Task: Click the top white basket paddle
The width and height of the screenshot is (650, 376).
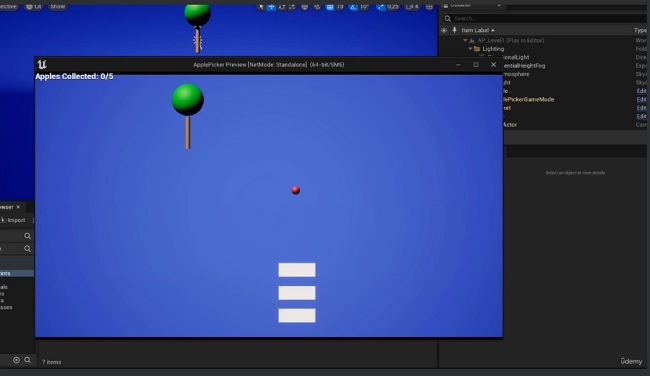Action: point(297,270)
